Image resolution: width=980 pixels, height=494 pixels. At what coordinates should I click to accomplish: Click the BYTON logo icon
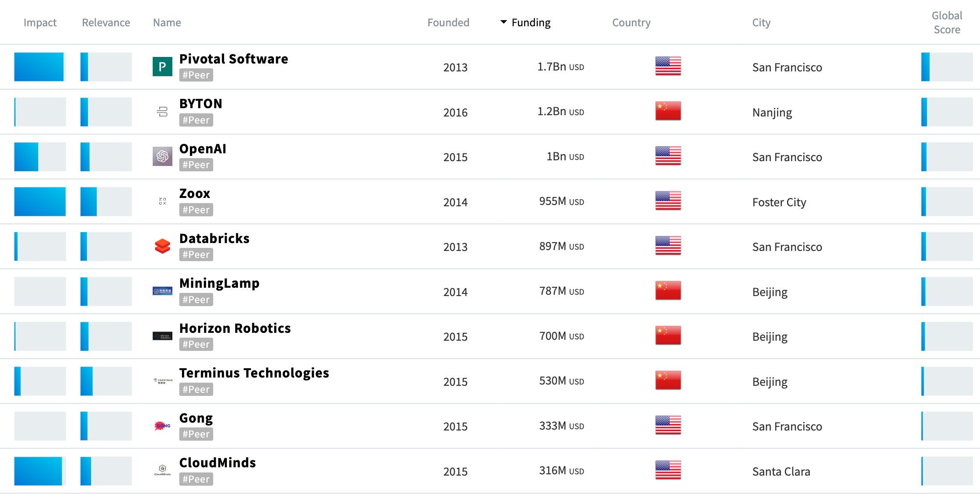coord(162,112)
